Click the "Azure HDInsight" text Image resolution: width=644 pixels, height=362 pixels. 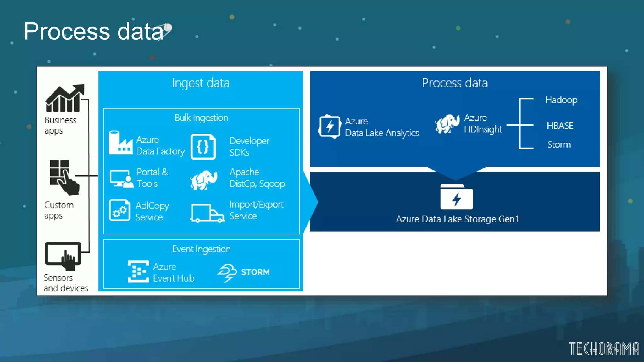click(x=483, y=124)
